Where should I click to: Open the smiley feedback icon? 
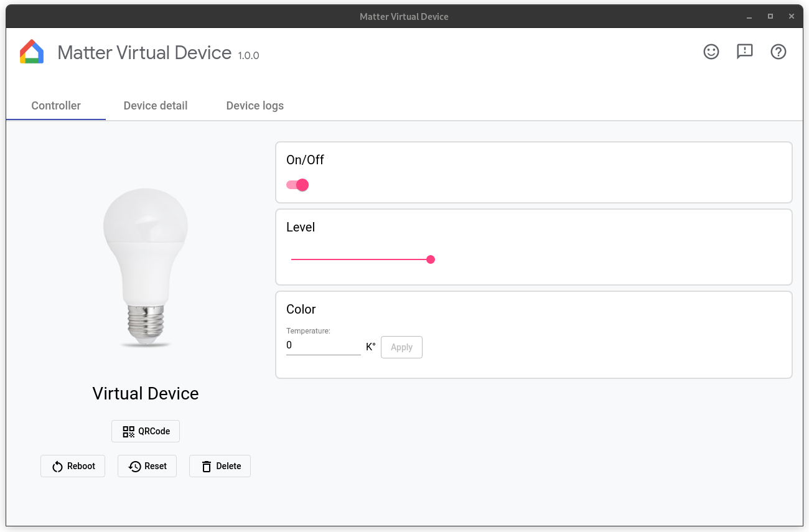(x=711, y=52)
